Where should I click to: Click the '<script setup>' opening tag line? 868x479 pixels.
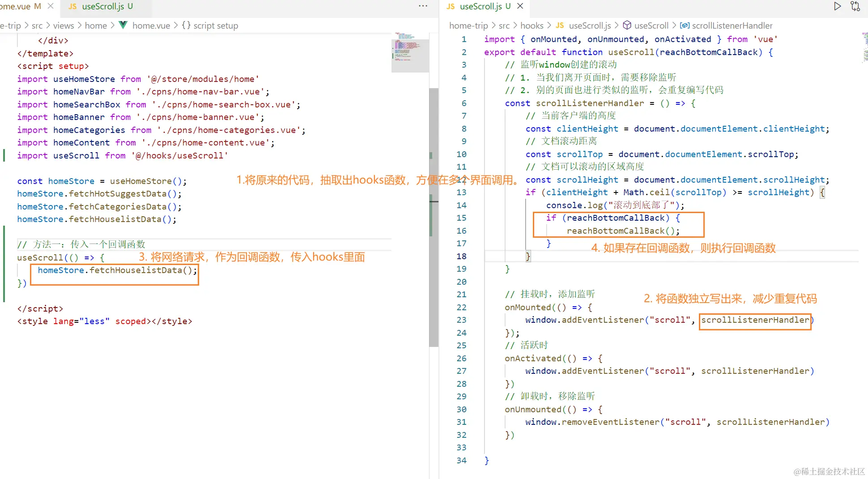(53, 66)
